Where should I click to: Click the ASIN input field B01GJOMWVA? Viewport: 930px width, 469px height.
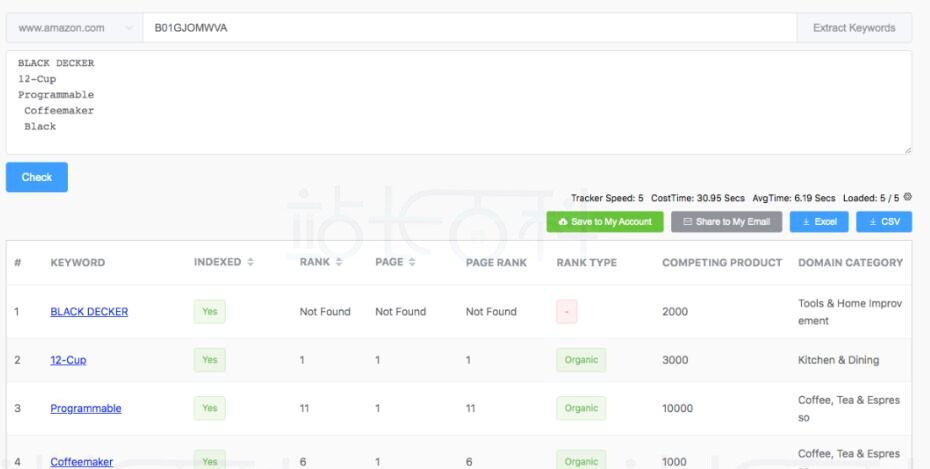[469, 28]
